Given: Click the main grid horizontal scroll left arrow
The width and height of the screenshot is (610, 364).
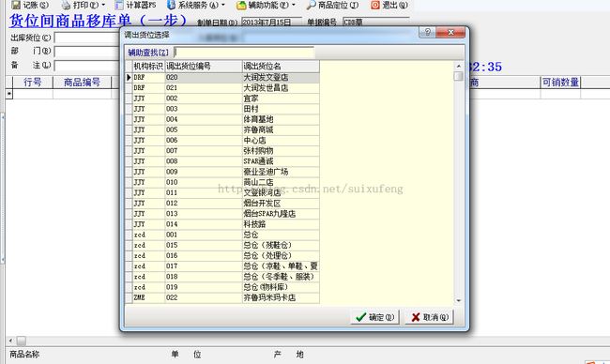Looking at the screenshot, I should pos(10,341).
